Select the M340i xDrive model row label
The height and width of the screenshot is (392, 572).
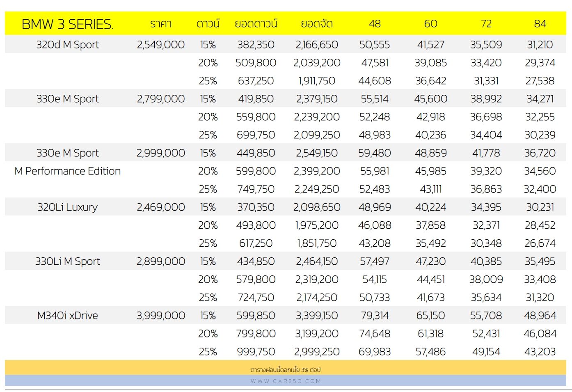68,316
